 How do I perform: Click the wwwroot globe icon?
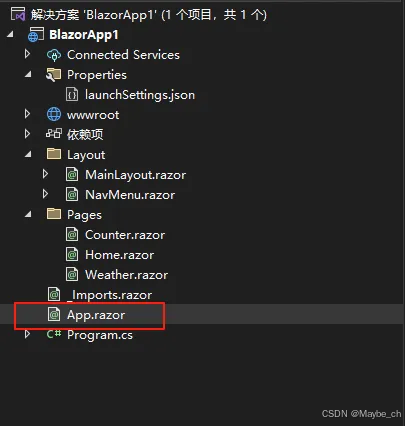54,115
